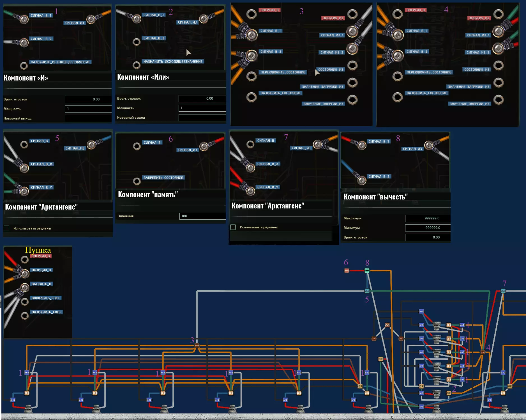Click Врем. отрезок field in Компонент "вычесть"
The height and width of the screenshot is (420, 526).
(428, 237)
